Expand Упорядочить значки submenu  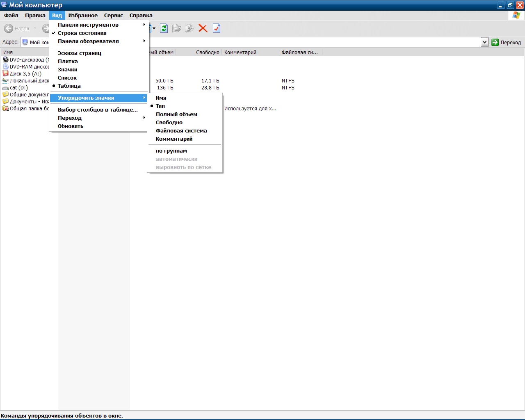[98, 98]
